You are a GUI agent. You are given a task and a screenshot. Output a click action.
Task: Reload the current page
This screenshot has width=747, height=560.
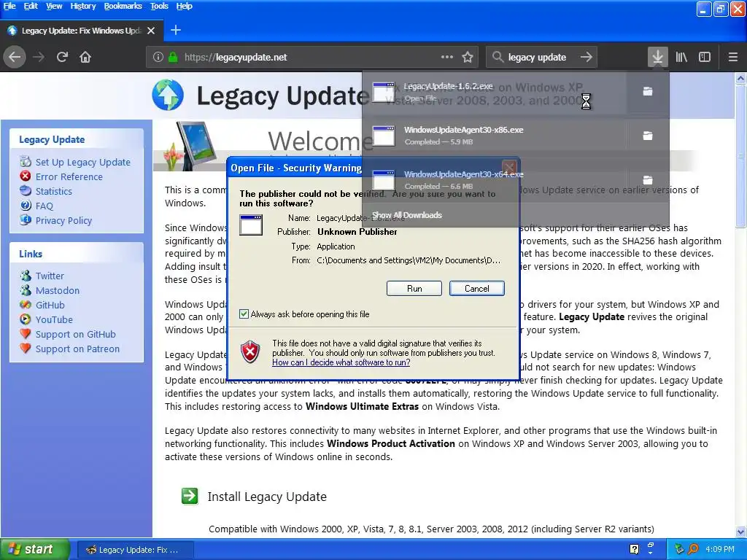tap(63, 57)
